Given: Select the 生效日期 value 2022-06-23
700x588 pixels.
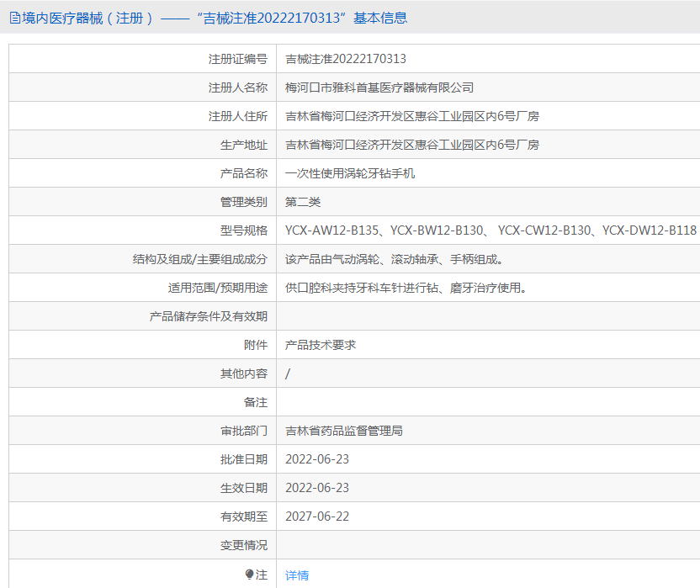Looking at the screenshot, I should click(x=317, y=488).
